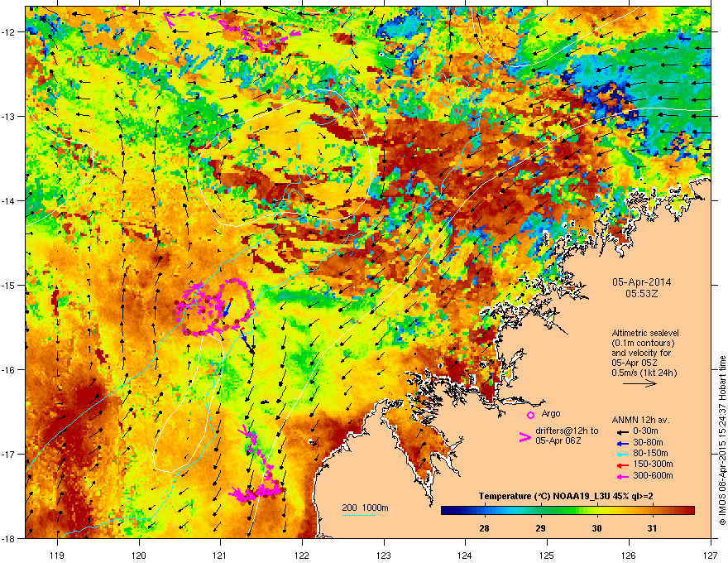
Task: Click the latitude axis label '-18'
Action: (x=9, y=539)
